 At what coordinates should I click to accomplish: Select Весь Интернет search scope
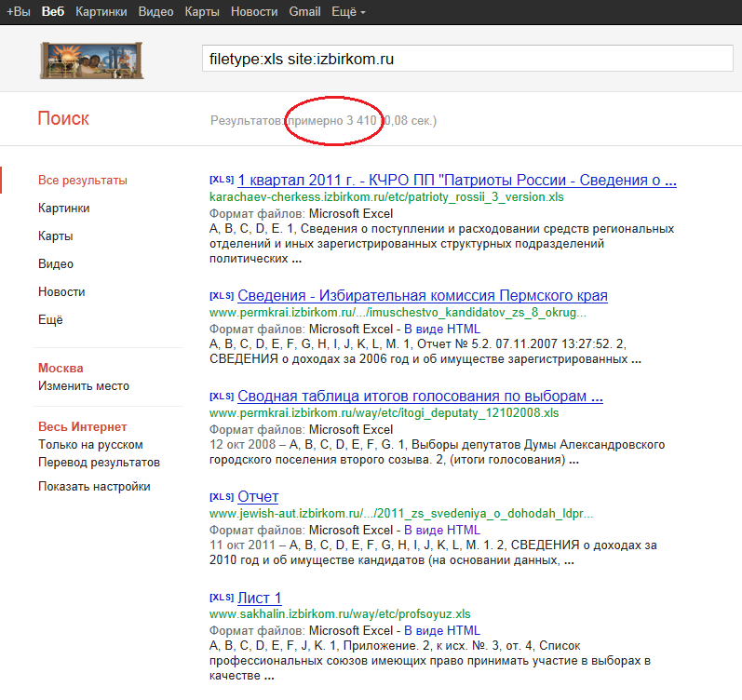(83, 427)
